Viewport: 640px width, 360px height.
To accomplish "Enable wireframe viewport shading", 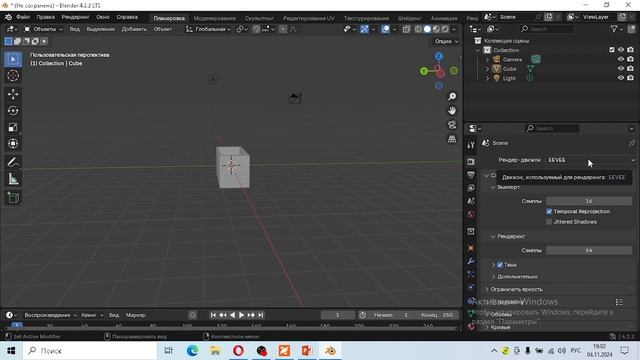I will click(x=418, y=29).
